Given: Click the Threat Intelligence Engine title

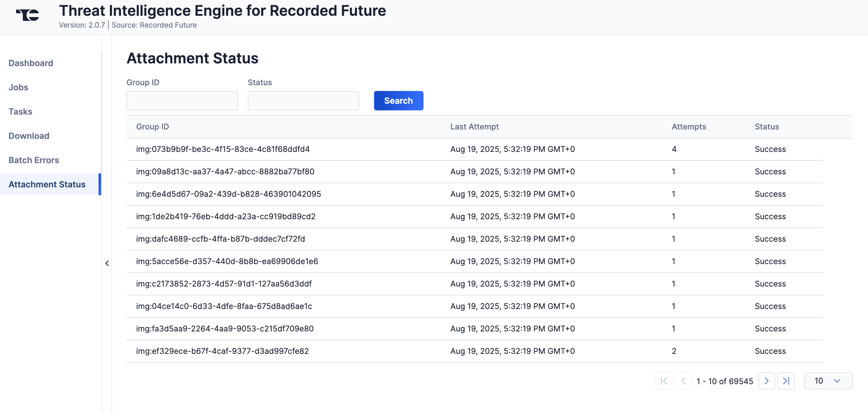Looking at the screenshot, I should (222, 10).
